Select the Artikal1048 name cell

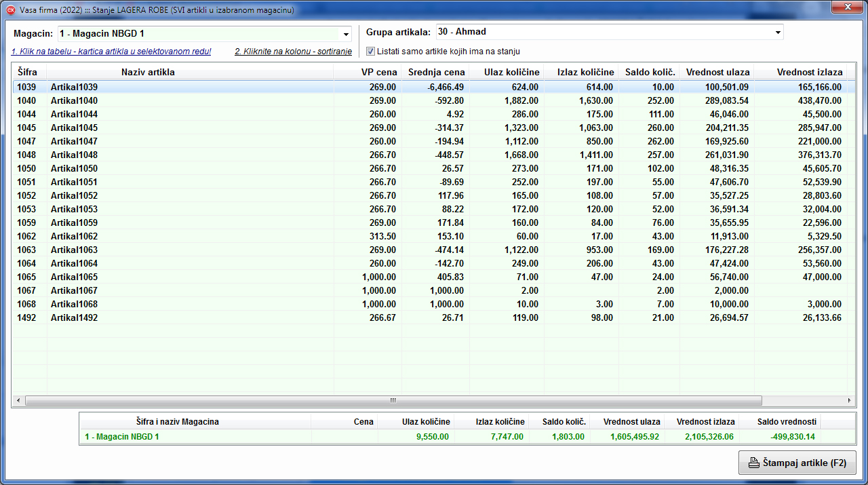[x=190, y=155]
